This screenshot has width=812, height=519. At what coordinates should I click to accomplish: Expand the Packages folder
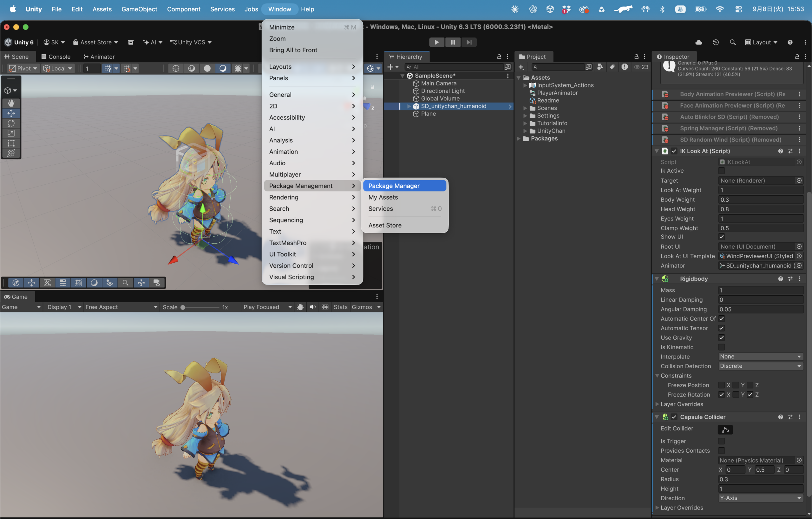pos(519,139)
